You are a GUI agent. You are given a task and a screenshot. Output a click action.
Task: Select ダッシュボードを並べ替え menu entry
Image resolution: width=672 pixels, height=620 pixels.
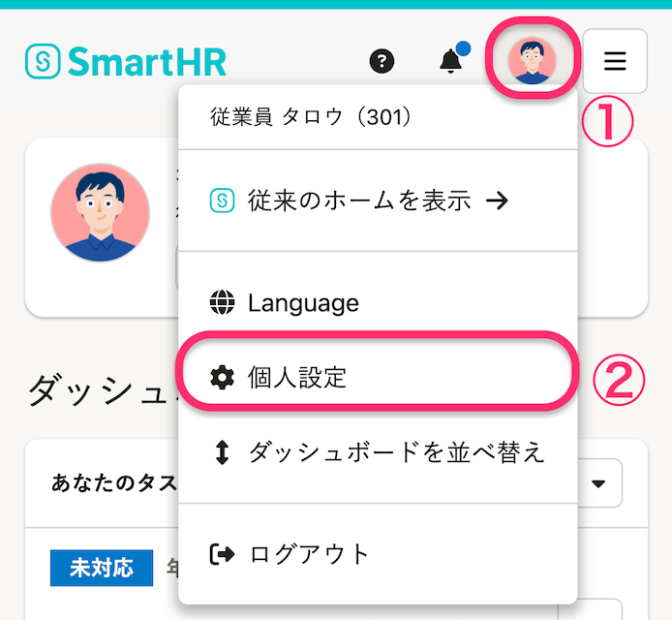(x=395, y=452)
